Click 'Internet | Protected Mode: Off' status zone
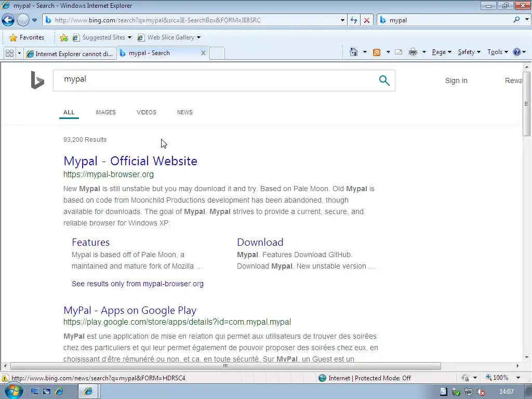532x399 pixels. coord(365,378)
